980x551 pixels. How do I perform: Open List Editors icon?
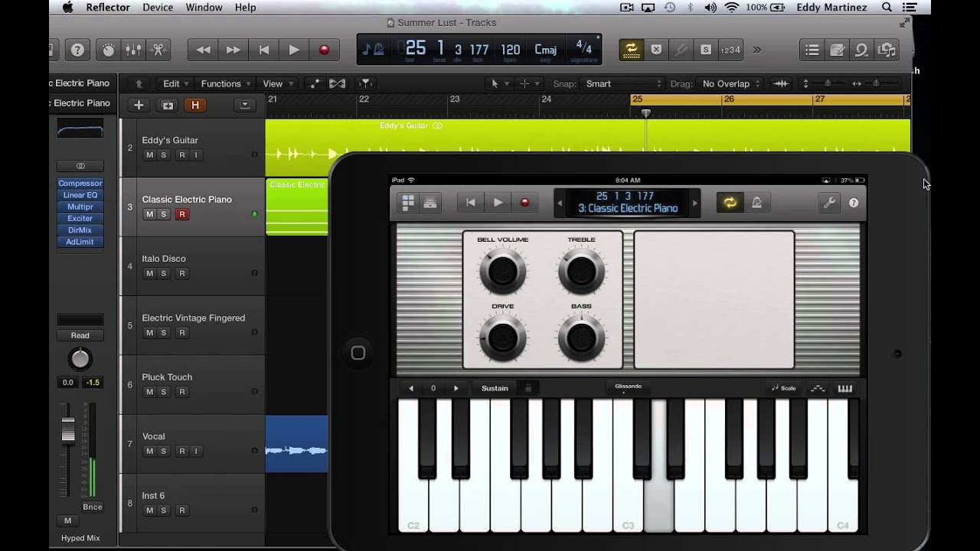point(812,50)
